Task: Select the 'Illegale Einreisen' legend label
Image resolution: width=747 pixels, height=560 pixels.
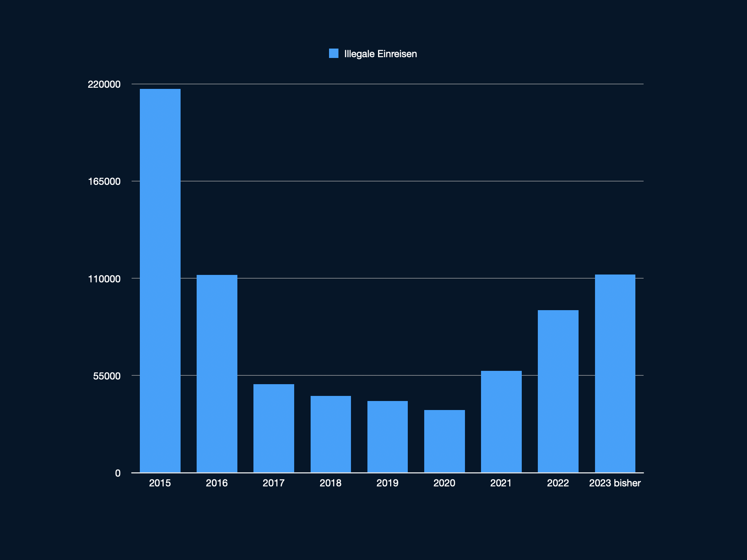Action: coord(380,54)
